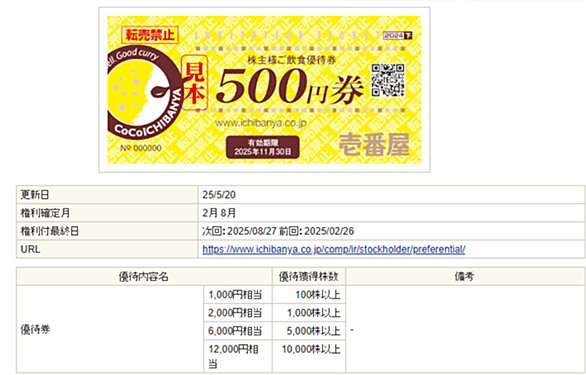
Task: Select the 2,000円相当 cell
Action: (238, 313)
